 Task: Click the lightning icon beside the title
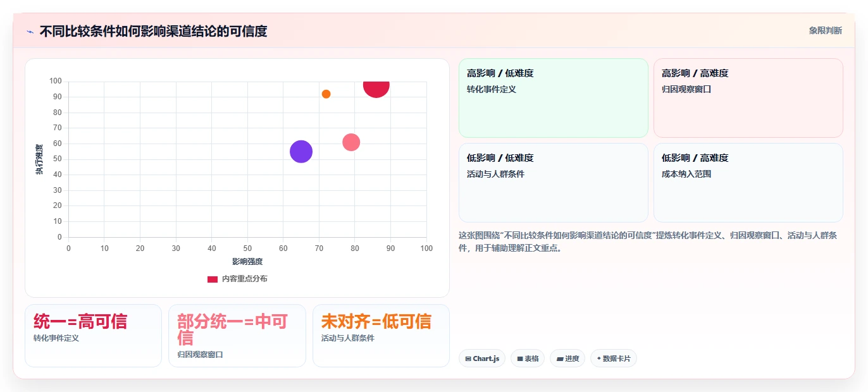[x=30, y=32]
